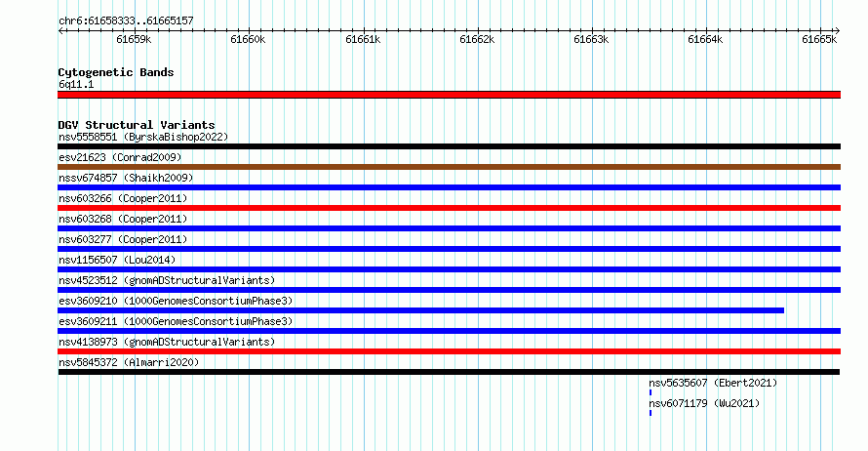
Task: Open the nsv1156507 (Lou2014) label
Action: point(117,260)
